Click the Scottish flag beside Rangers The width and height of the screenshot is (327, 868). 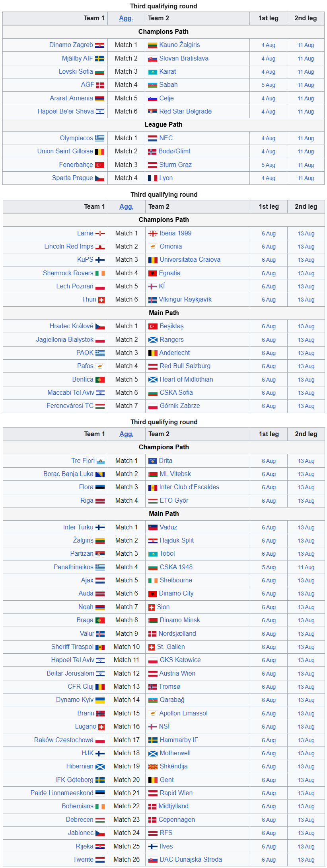click(x=153, y=340)
